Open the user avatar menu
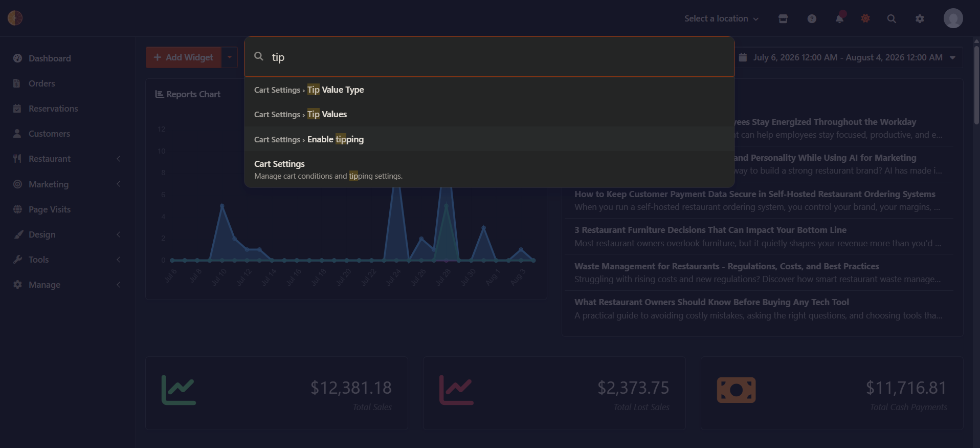The image size is (980, 448). [953, 18]
